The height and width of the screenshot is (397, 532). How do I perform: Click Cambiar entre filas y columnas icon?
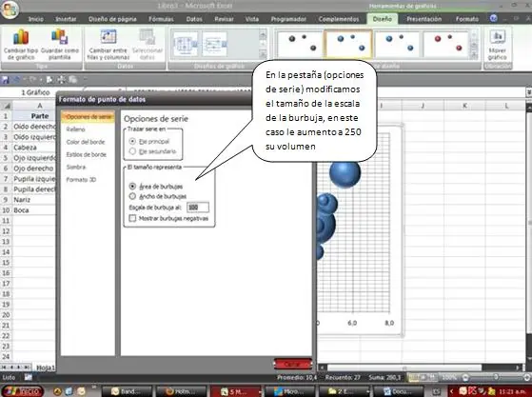pos(108,45)
